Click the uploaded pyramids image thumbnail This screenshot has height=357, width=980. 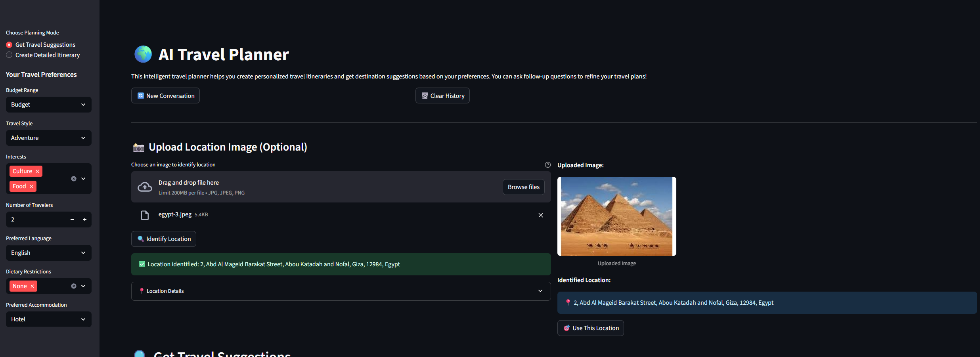tap(617, 216)
